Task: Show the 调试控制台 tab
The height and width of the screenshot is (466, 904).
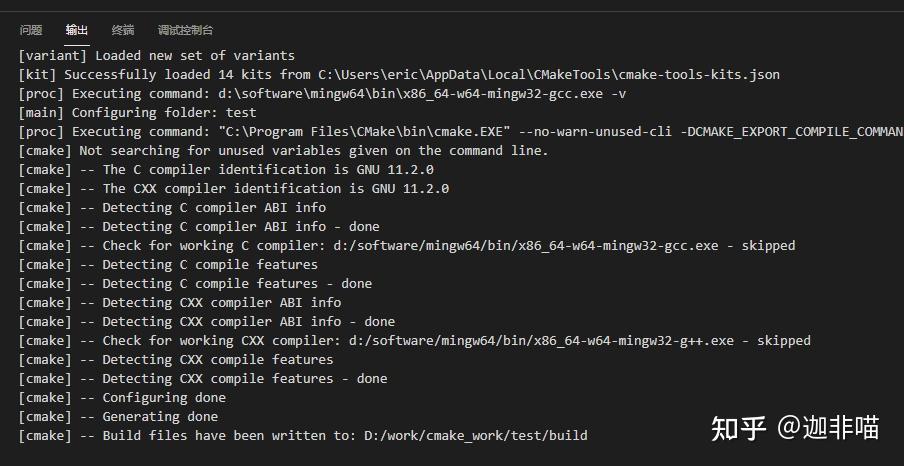Action: [185, 31]
